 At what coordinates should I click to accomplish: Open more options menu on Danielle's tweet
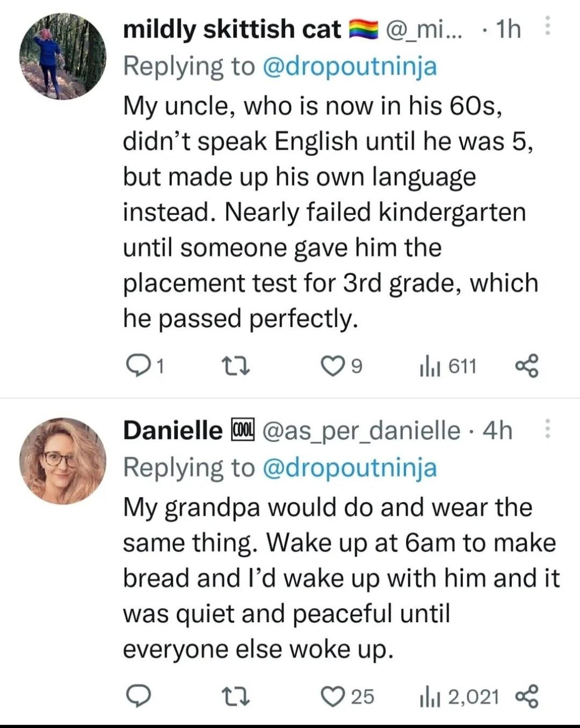tap(547, 428)
